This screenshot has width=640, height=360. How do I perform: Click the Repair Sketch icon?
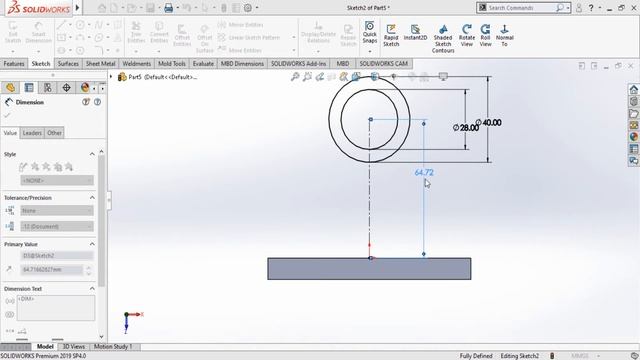coord(348,35)
